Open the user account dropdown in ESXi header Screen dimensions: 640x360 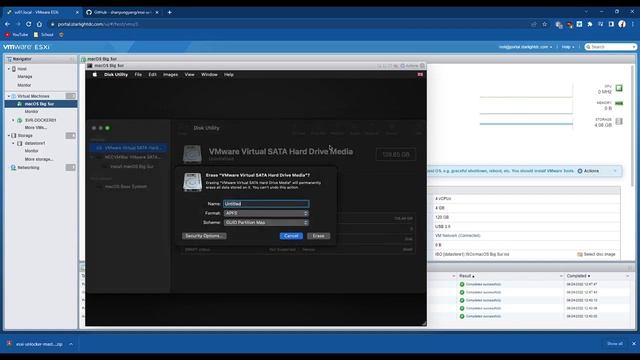click(x=525, y=47)
